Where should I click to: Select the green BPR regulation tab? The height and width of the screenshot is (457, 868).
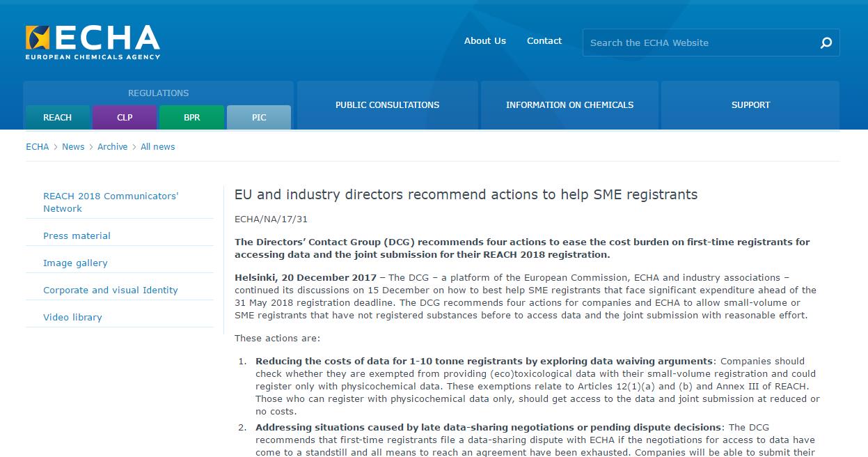point(191,118)
